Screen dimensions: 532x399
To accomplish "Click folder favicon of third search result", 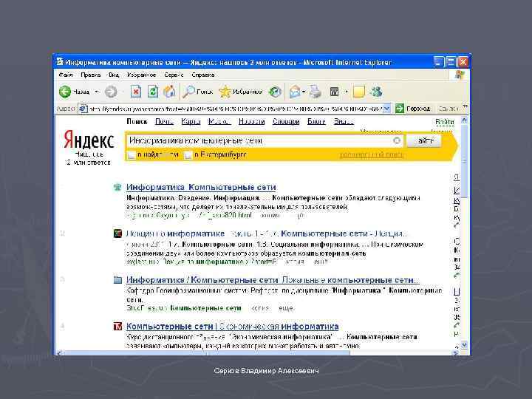I will pyautogui.click(x=117, y=280).
